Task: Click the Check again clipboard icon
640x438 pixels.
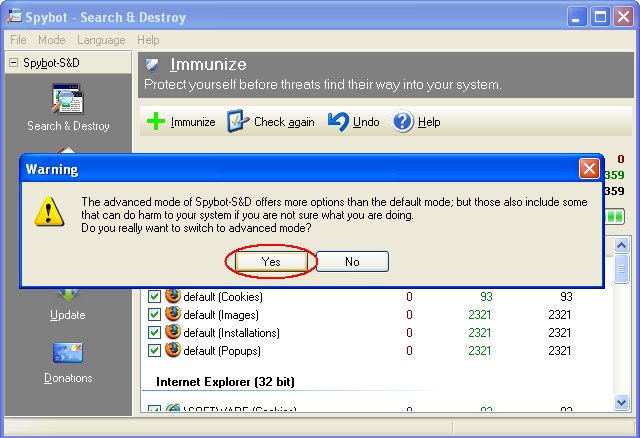Action: [x=238, y=121]
